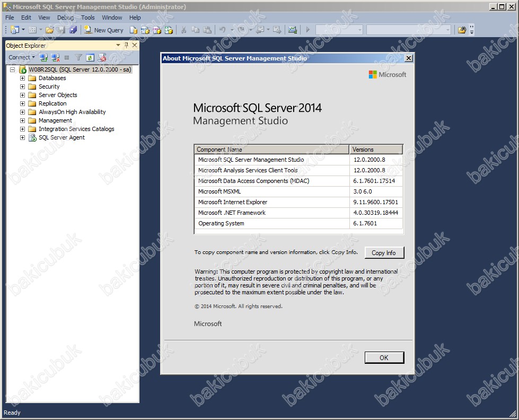Viewport: 519px width, 420px height.
Task: Click the Undo arrow icon
Action: [x=223, y=30]
